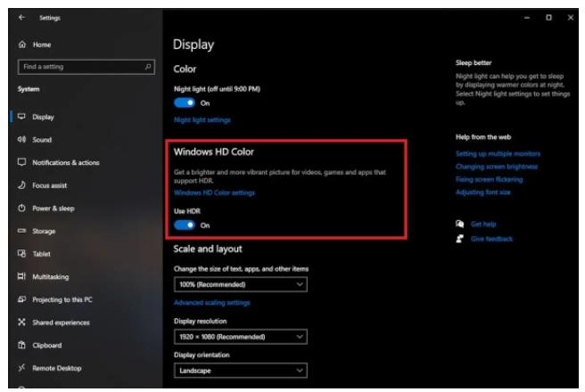This screenshot has width=585, height=392.
Task: Turn off the Night light toggle
Action: pos(185,102)
